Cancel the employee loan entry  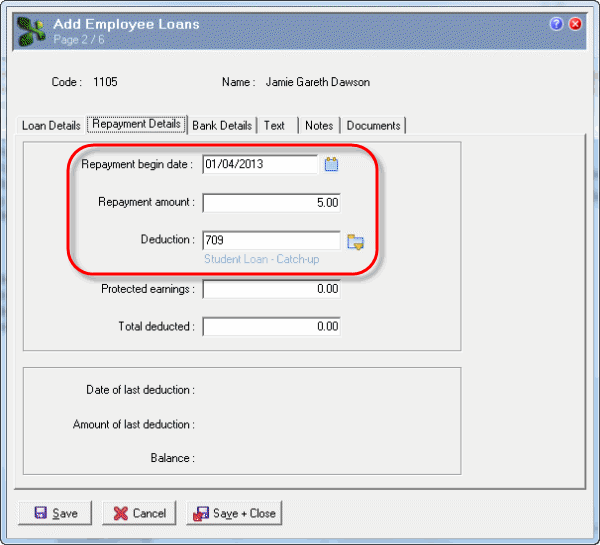(x=139, y=513)
